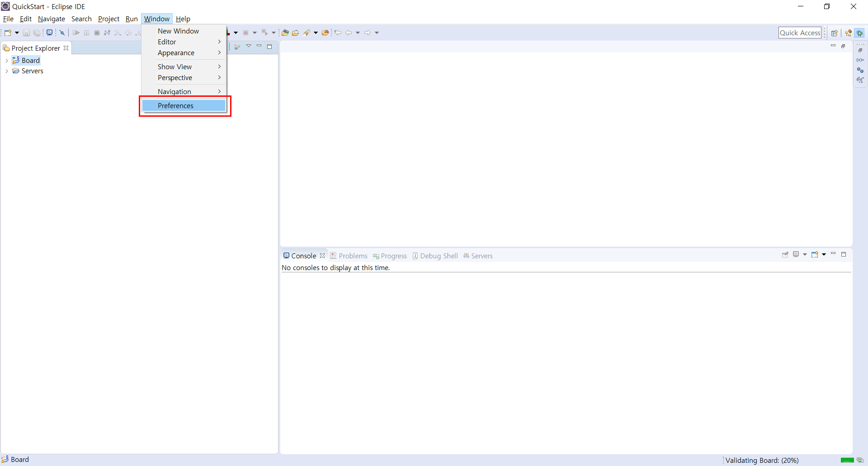
Task: Open the Run launch dropdown arrow
Action: click(236, 33)
